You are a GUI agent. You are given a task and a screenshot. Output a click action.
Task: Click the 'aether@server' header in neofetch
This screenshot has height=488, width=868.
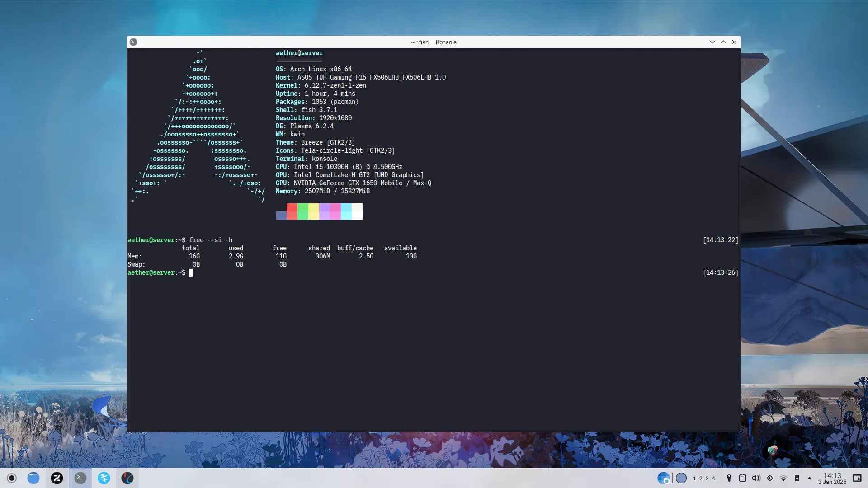(x=299, y=53)
